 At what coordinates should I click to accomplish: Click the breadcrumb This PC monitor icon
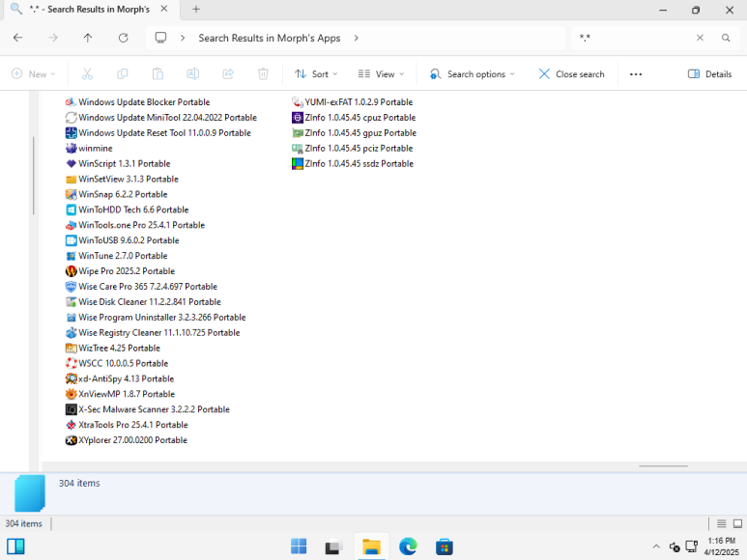(x=161, y=38)
